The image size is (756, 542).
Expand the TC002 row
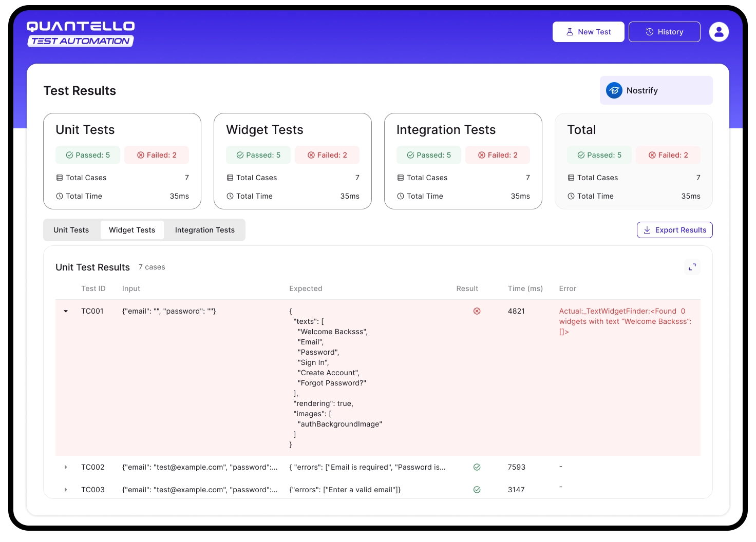point(66,467)
